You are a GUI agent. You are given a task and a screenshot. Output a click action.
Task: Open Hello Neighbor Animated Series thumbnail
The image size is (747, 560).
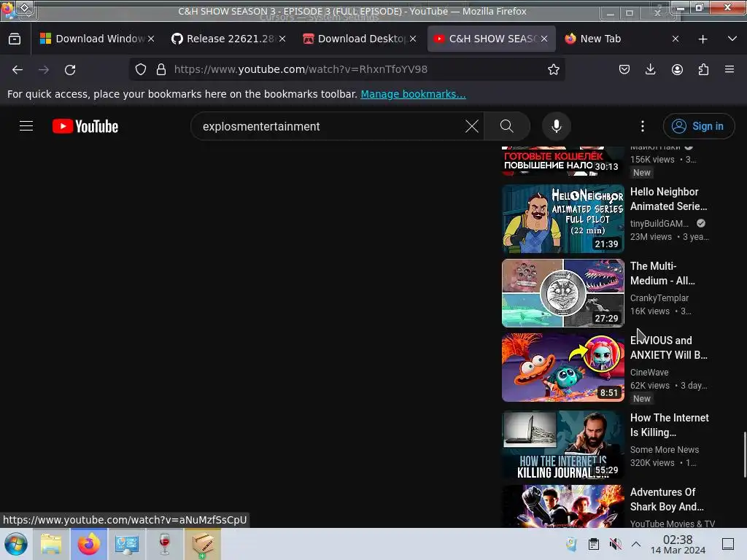(x=562, y=219)
